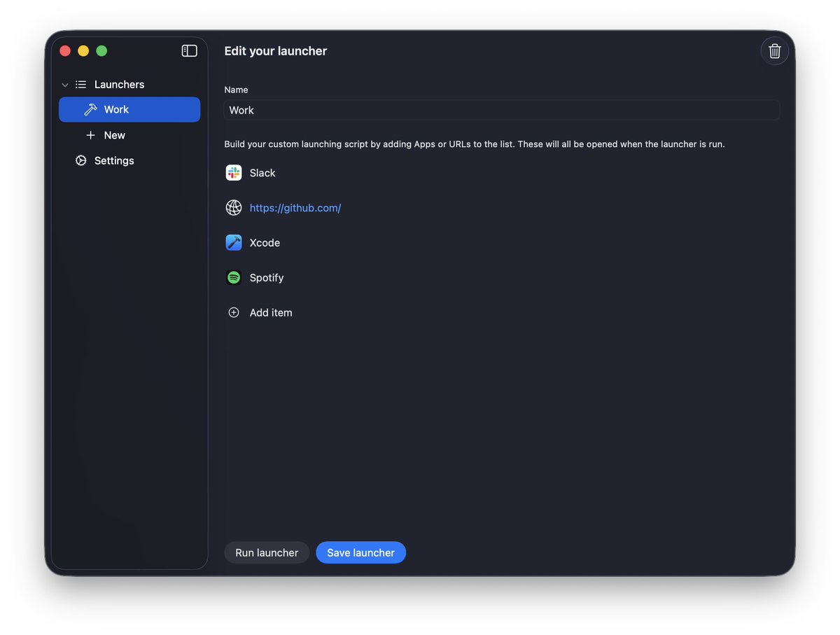This screenshot has height=635, width=840.
Task: Toggle the sidebar visibility icon
Action: [189, 50]
